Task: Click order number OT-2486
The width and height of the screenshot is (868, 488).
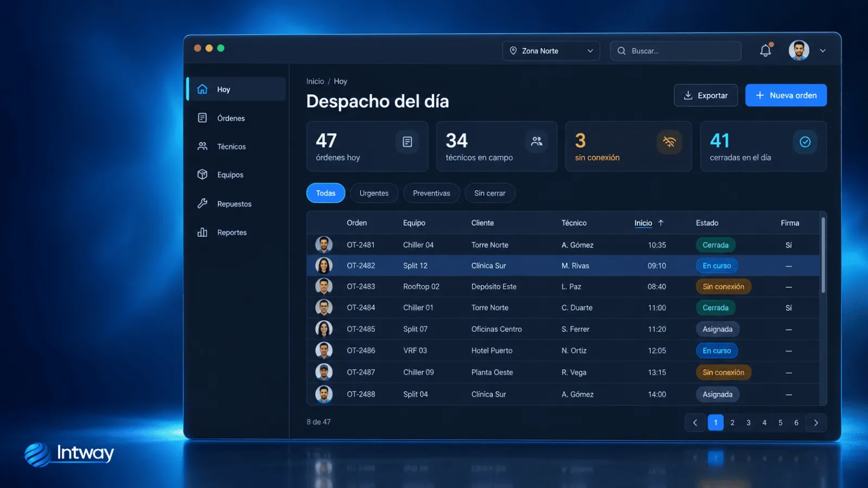Action: click(361, 351)
